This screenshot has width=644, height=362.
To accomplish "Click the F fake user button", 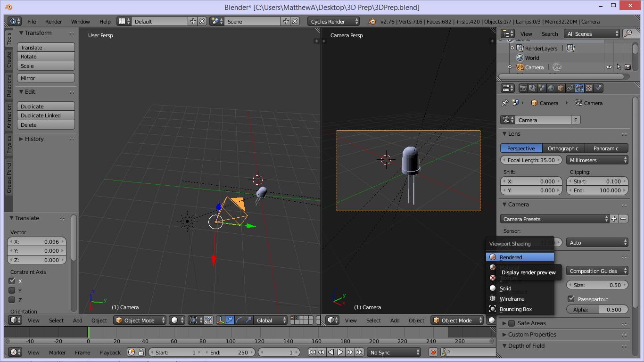I will click(576, 120).
